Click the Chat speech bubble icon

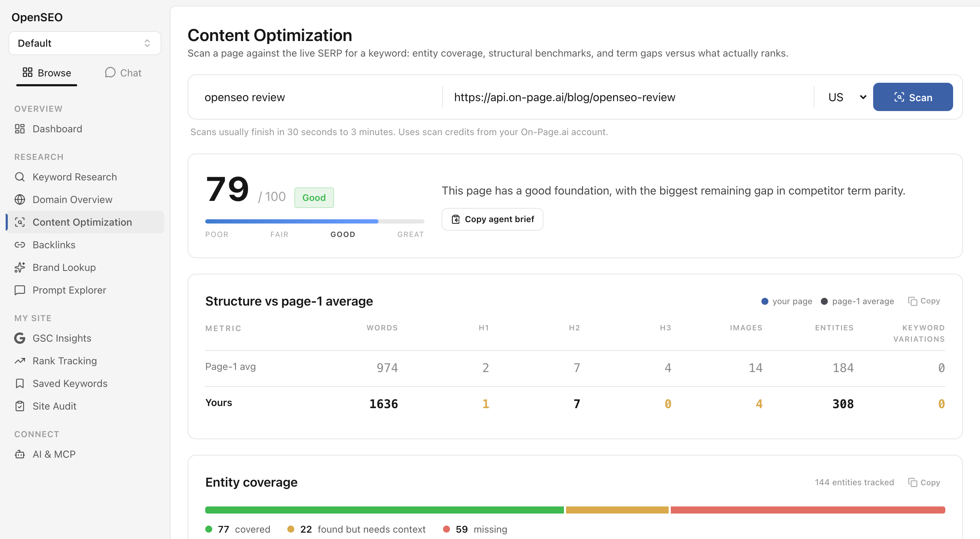[110, 72]
